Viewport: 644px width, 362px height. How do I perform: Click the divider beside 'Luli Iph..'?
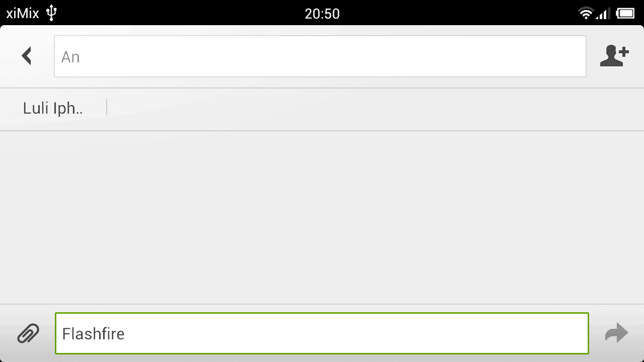[107, 108]
